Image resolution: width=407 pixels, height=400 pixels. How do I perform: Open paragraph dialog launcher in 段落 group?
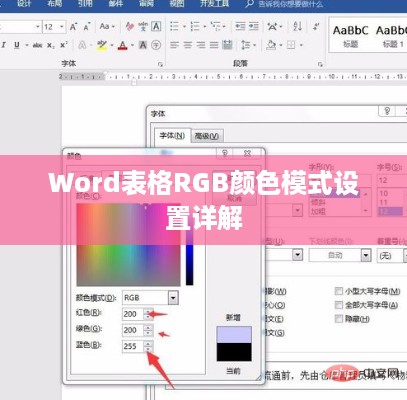pyautogui.click(x=320, y=64)
